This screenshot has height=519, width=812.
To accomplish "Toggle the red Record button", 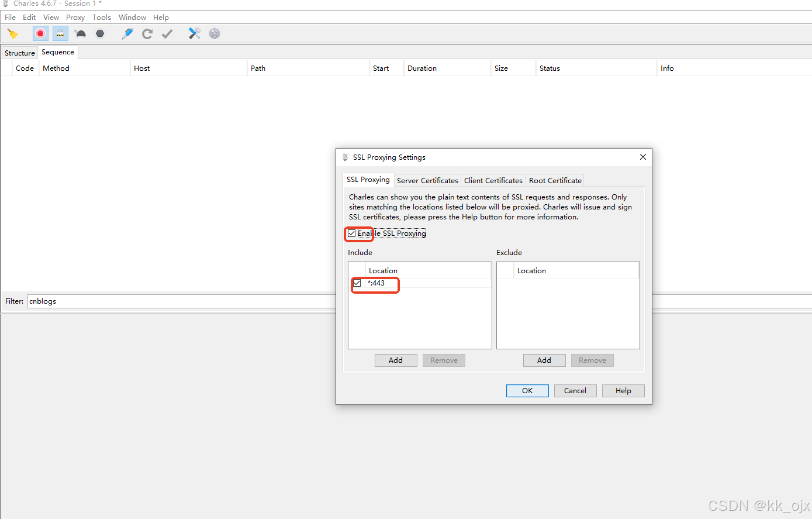I will (40, 33).
